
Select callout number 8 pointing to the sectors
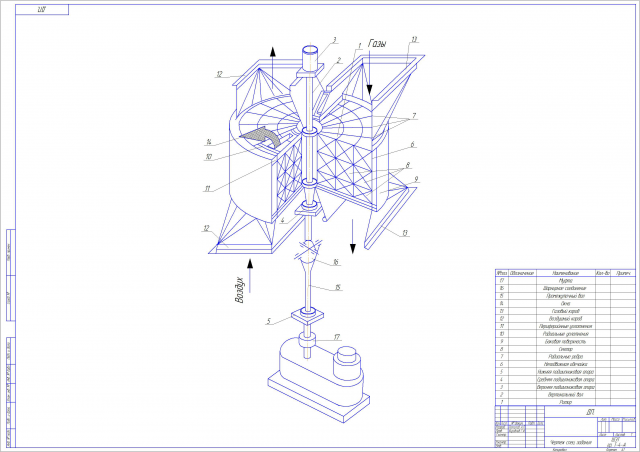(x=407, y=165)
